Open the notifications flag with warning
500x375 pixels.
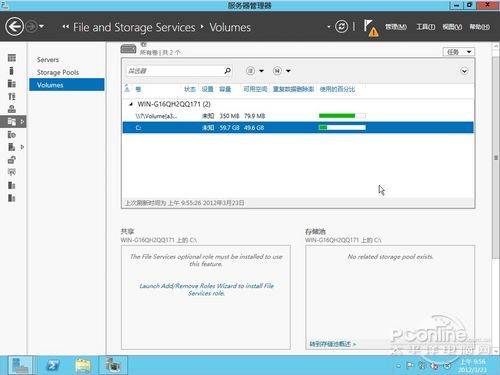[371, 27]
